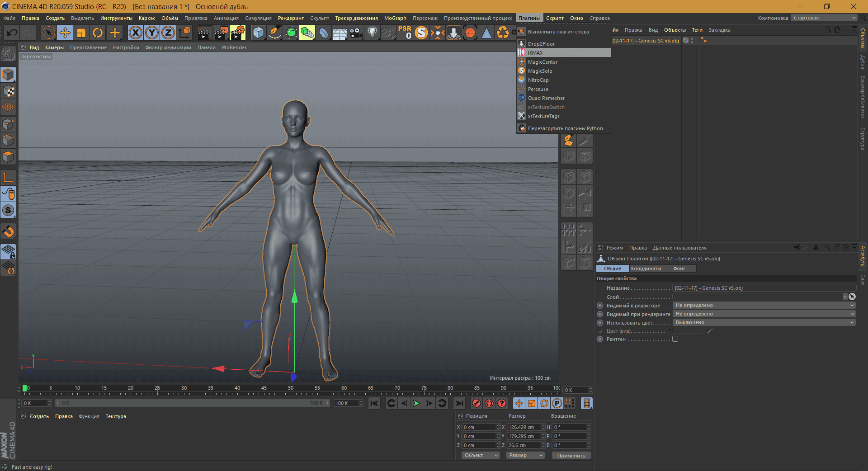This screenshot has width=868, height=471.
Task: Open the spline Pen tool
Action: click(x=274, y=33)
